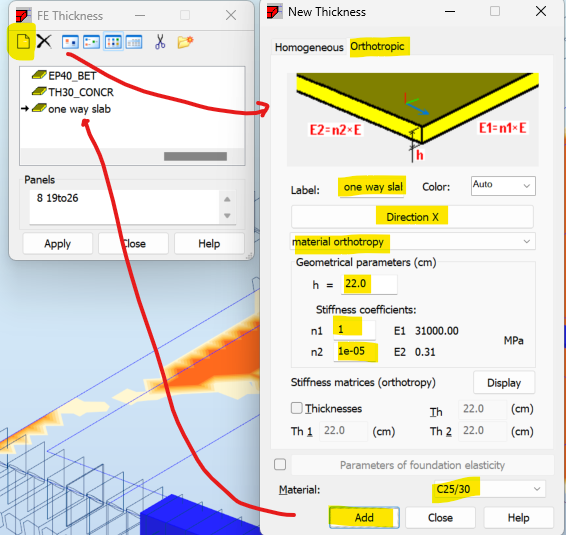Minimize the New Thickness window
Screen dimensions: 566x535
coord(450,12)
